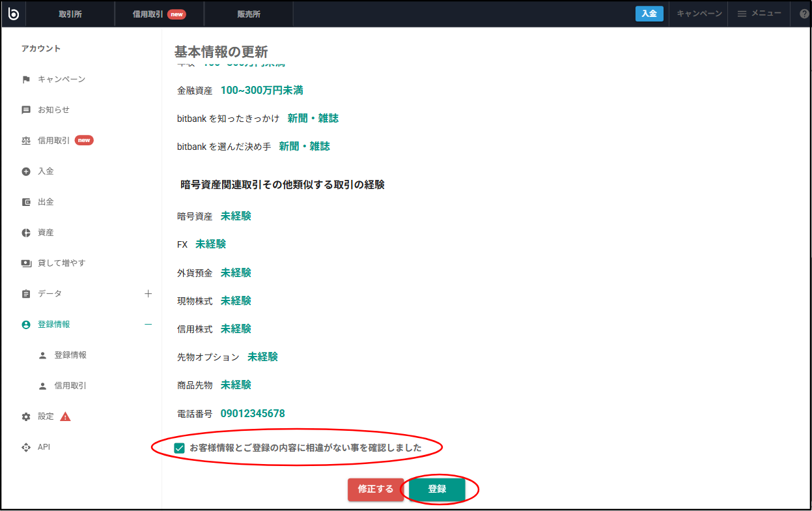The image size is (812, 511).
Task: Click 新聞・雑誌 next to 知ったきっかけ
Action: coord(313,119)
